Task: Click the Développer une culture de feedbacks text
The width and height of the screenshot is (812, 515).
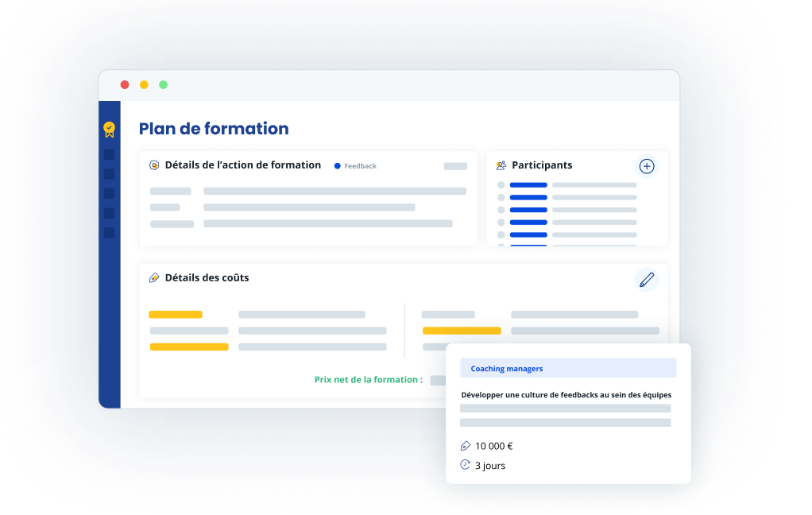Action: click(566, 395)
